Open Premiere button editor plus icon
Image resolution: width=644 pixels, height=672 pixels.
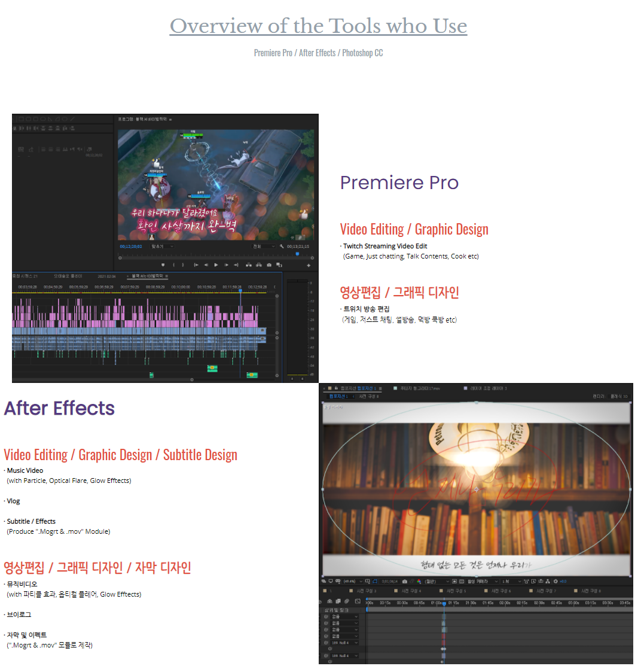point(309,265)
